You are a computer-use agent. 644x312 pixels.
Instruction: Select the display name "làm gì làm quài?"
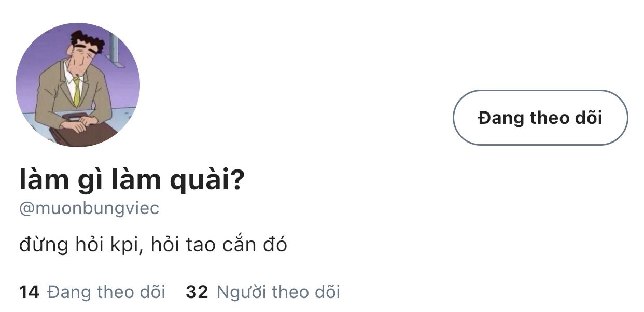click(132, 180)
